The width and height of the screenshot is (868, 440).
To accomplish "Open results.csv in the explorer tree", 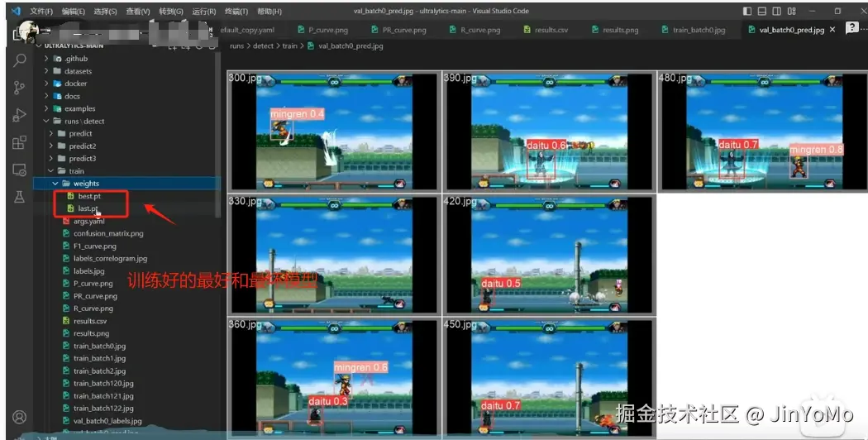I will (x=89, y=321).
